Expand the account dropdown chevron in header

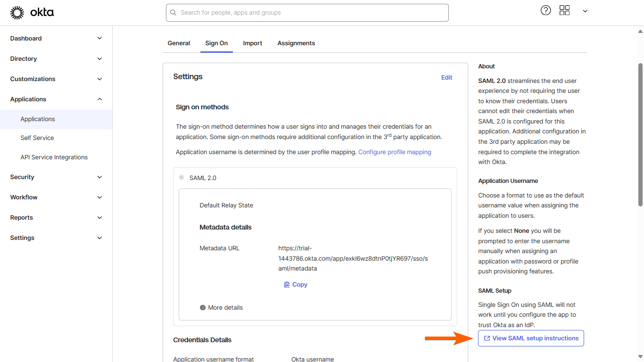pyautogui.click(x=585, y=11)
